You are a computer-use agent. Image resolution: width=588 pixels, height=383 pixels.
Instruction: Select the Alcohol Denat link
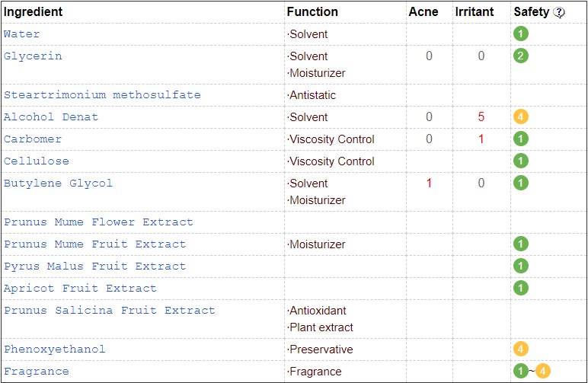coord(51,116)
